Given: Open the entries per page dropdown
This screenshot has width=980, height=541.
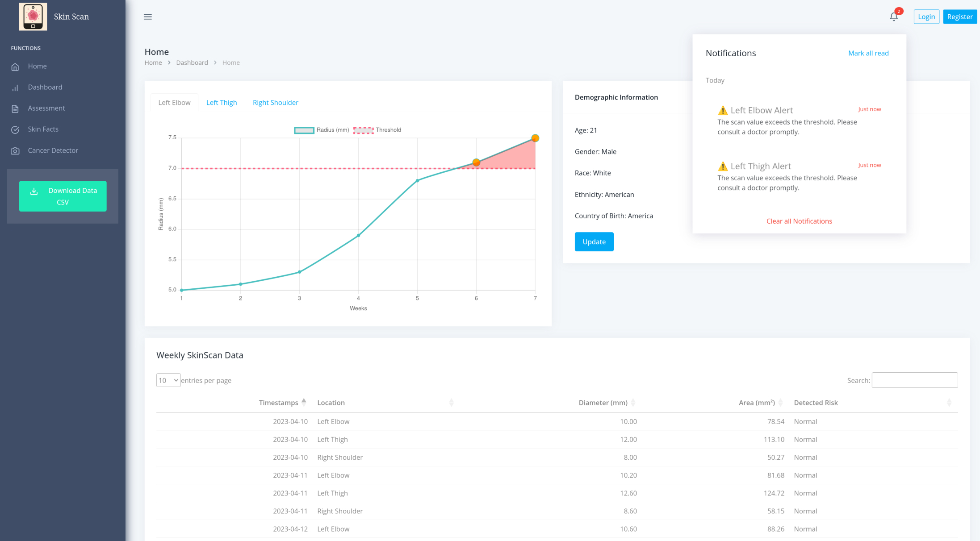Looking at the screenshot, I should click(168, 380).
